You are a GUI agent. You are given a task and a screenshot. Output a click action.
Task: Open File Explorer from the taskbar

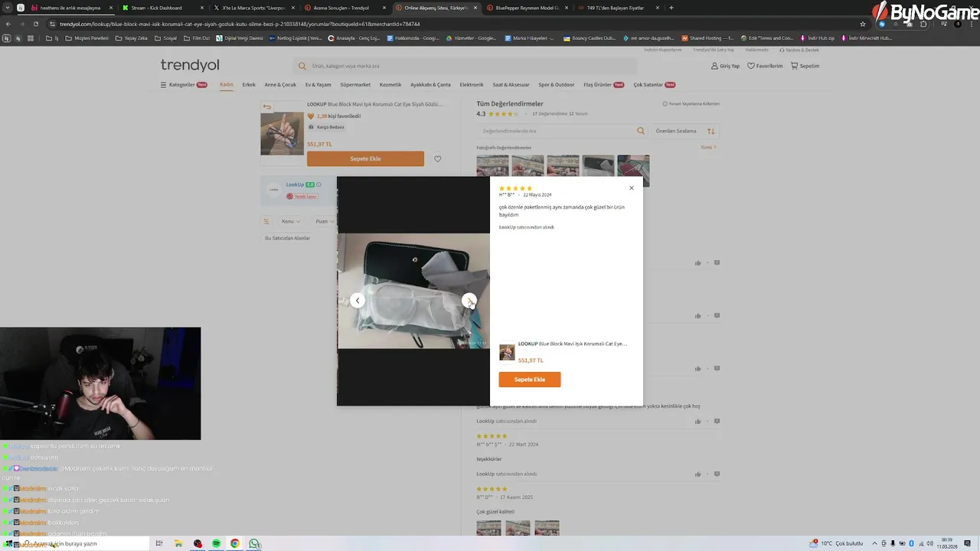point(178,543)
